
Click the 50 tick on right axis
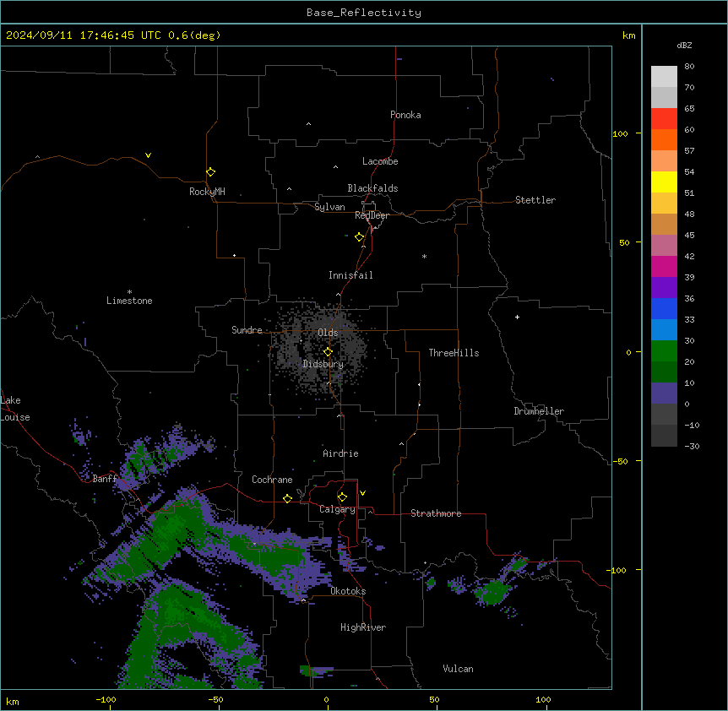(624, 242)
